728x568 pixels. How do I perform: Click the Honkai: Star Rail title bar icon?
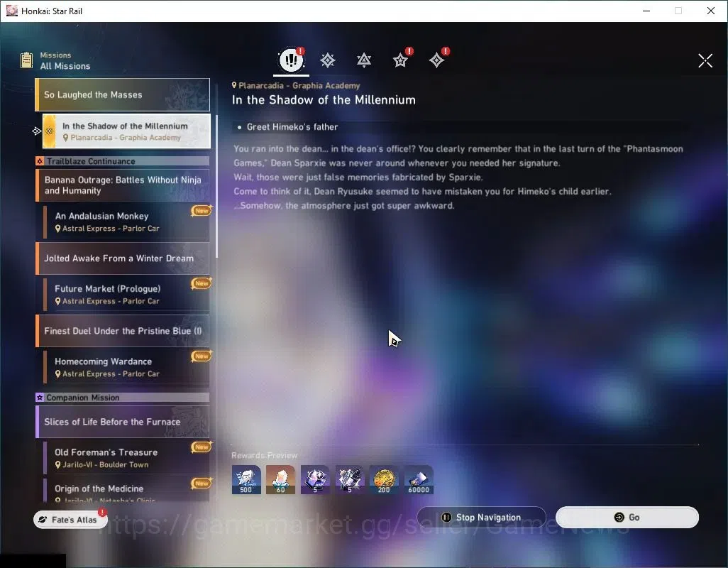(x=11, y=11)
